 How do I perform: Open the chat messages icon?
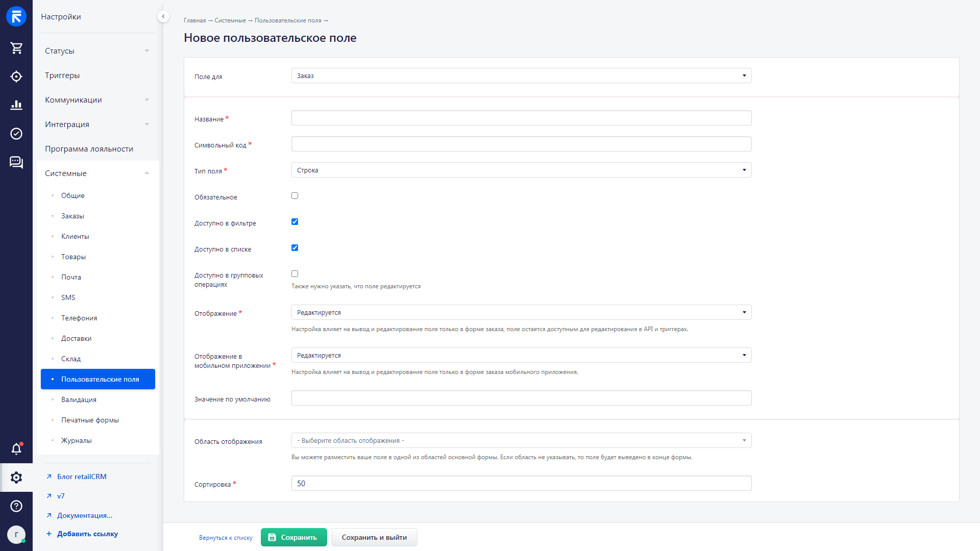coord(16,162)
